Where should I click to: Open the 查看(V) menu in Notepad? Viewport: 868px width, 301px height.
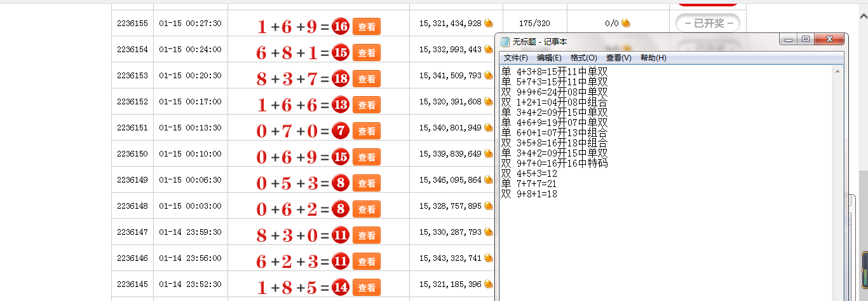click(x=618, y=58)
